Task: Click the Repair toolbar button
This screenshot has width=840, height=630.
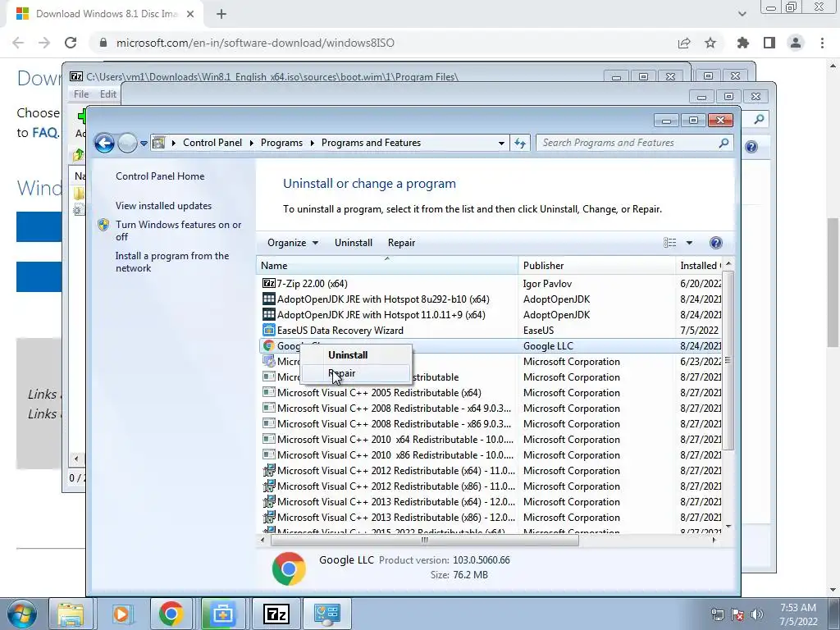Action: [401, 243]
